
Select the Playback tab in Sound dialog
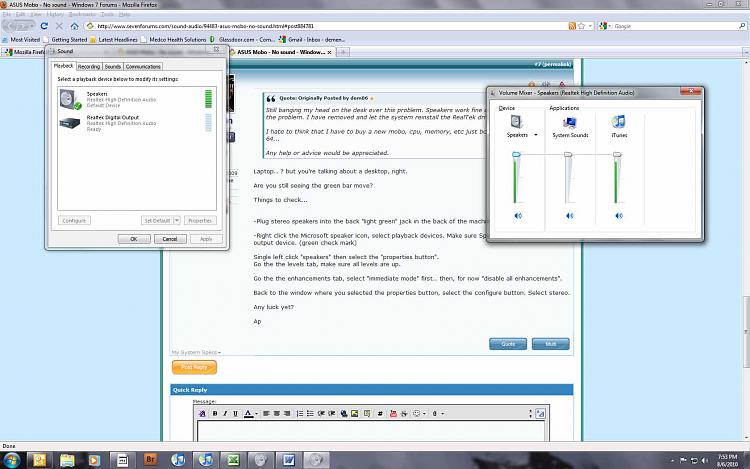(63, 66)
